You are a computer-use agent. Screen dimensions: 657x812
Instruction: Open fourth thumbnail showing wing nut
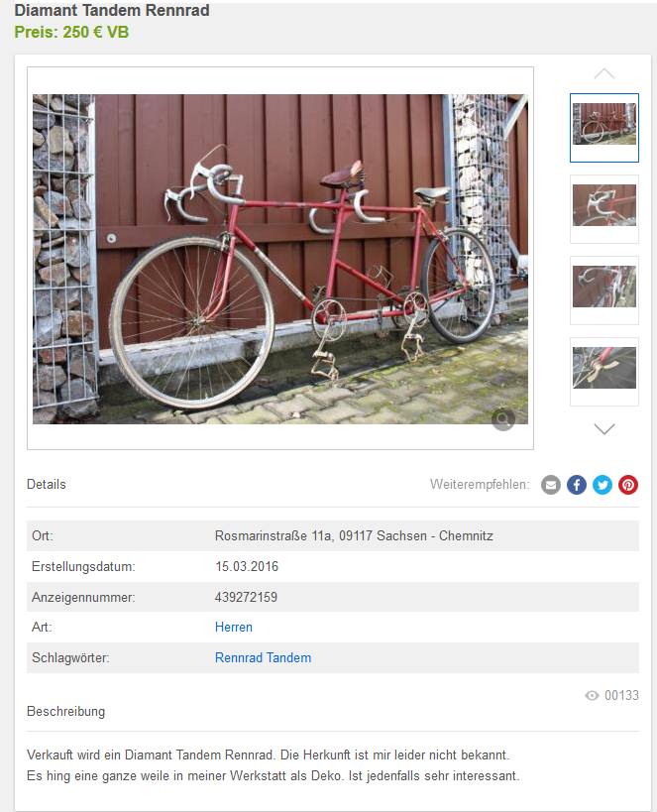[x=604, y=372]
